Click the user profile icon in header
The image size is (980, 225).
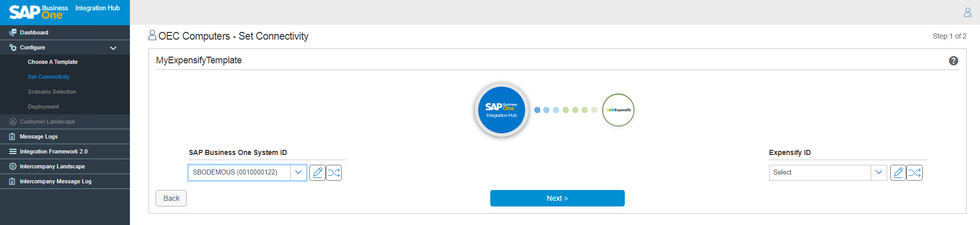(967, 12)
